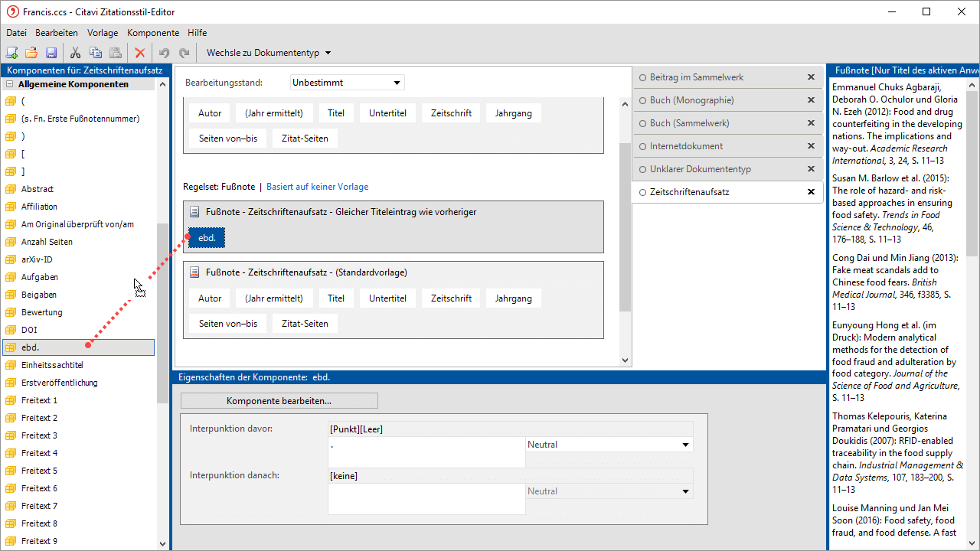Open the Vorlage menu

pos(103,33)
